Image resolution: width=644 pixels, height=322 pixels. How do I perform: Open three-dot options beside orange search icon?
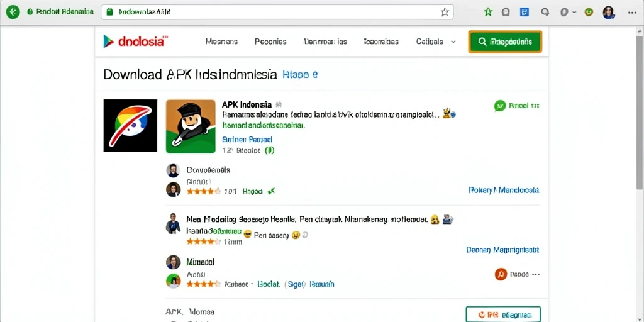536,274
